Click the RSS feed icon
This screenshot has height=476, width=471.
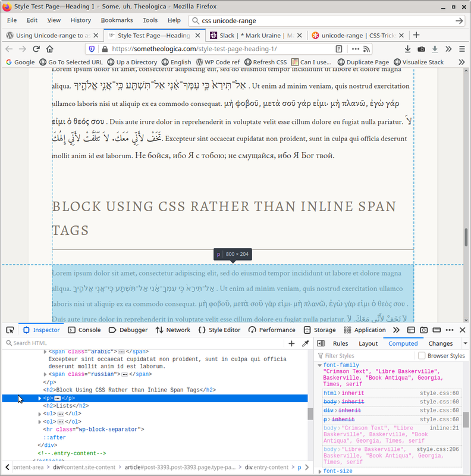point(366,49)
